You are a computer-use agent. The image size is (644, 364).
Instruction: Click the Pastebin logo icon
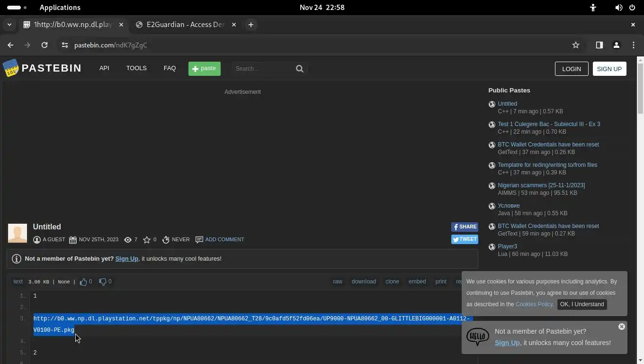point(11,68)
